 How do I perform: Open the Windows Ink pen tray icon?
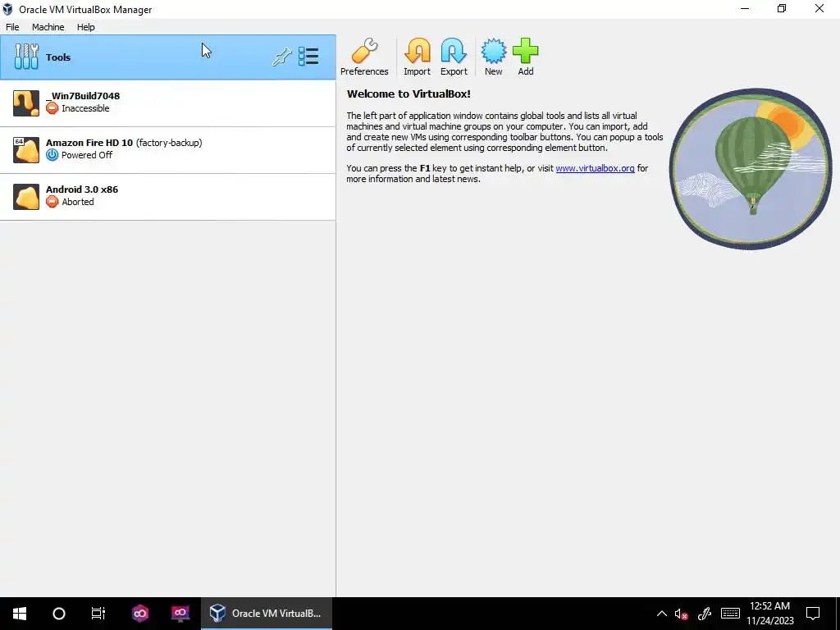(x=705, y=614)
